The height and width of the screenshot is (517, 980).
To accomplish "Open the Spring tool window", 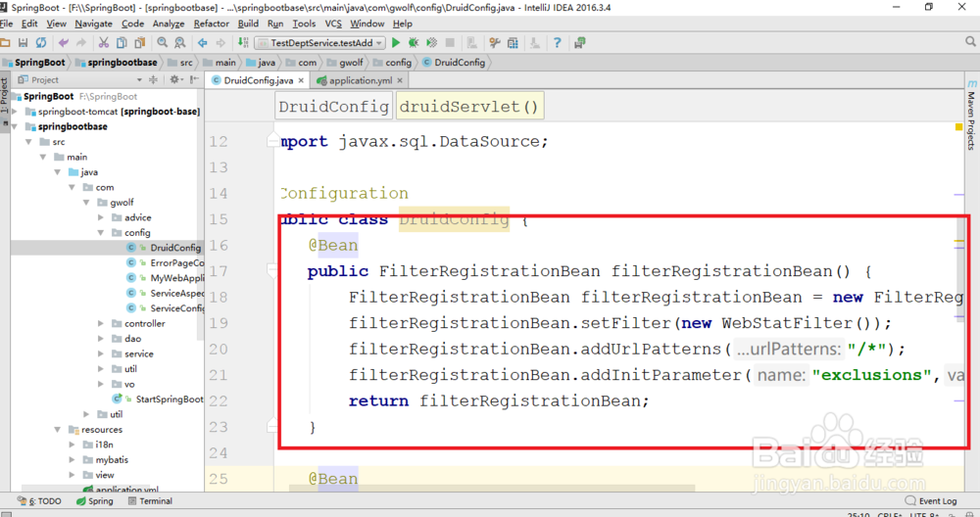I will [95, 500].
